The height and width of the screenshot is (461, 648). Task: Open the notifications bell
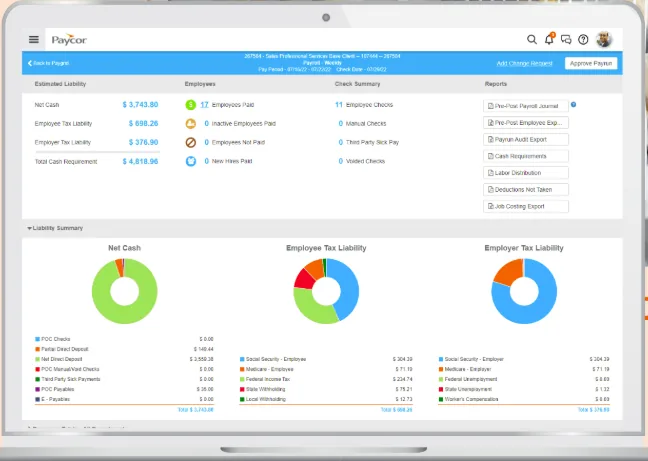(x=549, y=39)
